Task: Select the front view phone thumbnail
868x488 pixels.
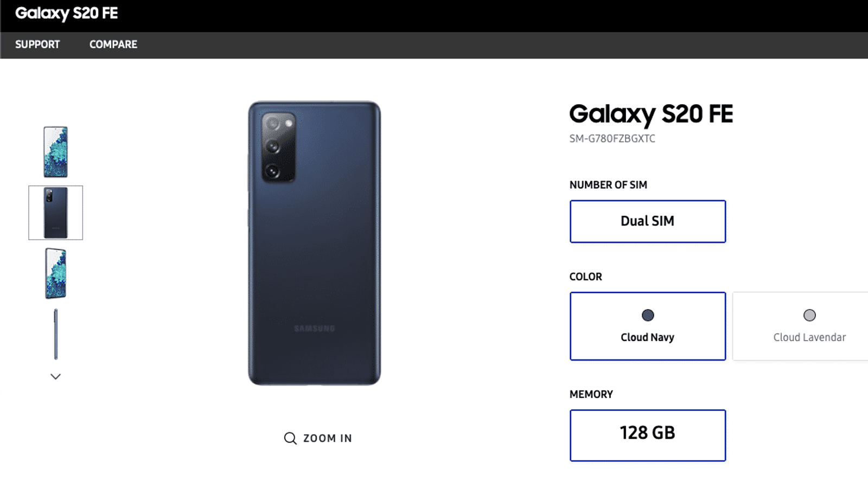Action: tap(55, 152)
